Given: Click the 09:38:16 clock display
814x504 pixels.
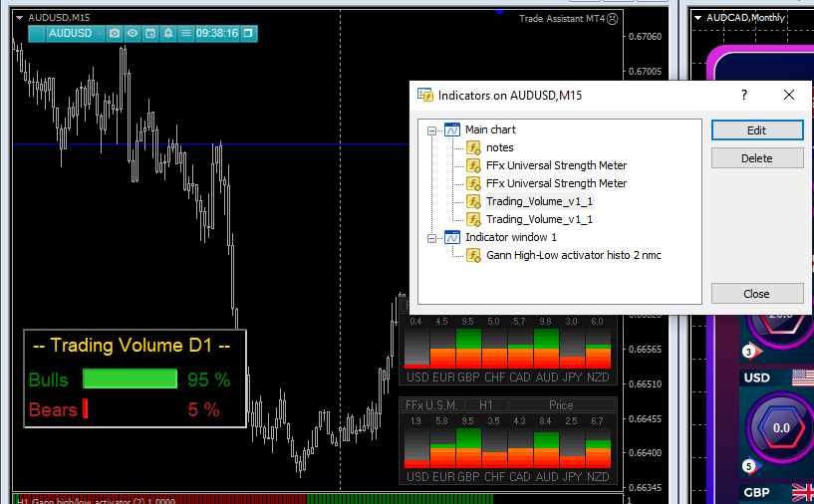Looking at the screenshot, I should tap(217, 33).
